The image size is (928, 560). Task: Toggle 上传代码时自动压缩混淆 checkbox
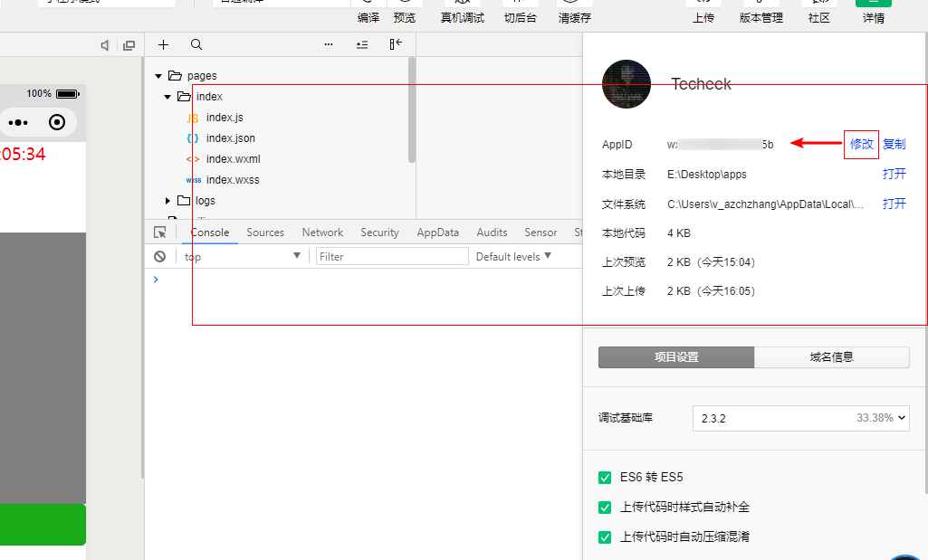(605, 537)
